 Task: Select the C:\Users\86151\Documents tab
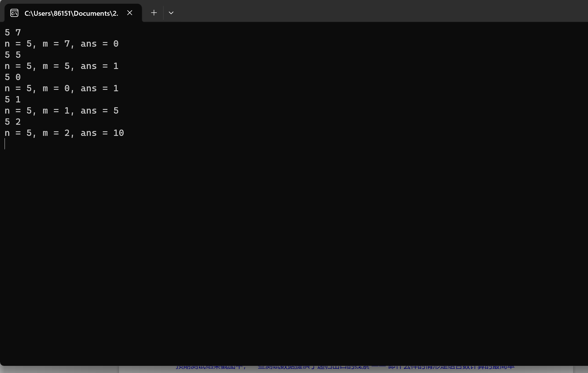71,13
